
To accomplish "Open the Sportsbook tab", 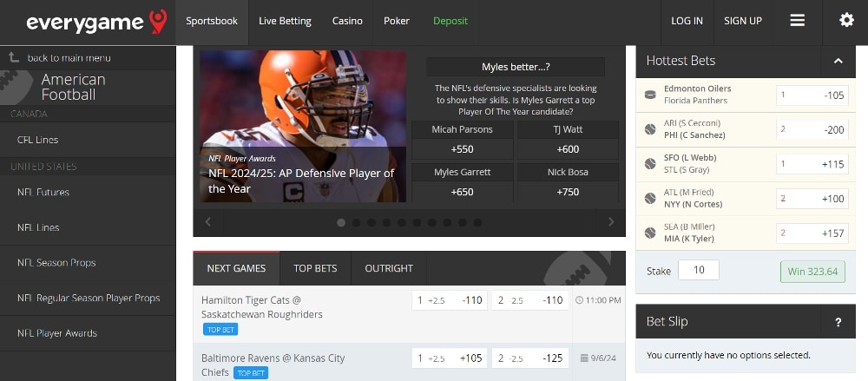I will 212,21.
